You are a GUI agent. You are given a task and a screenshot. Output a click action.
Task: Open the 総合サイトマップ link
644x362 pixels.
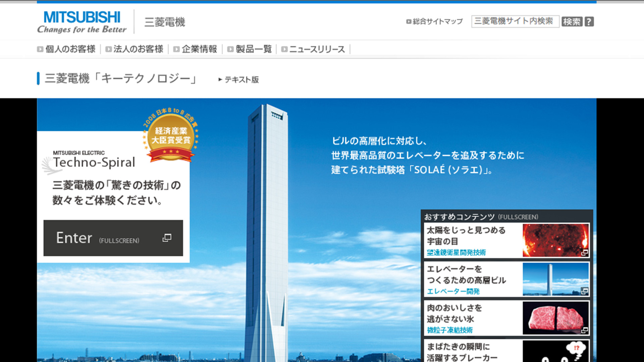coord(437,21)
